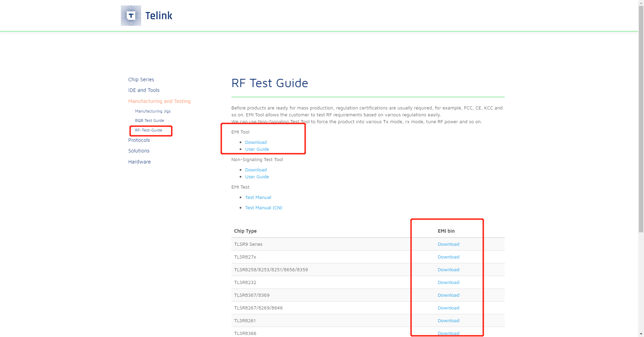Select Manufacturing and Testing in the sidebar
The width and height of the screenshot is (644, 337).
tap(159, 101)
